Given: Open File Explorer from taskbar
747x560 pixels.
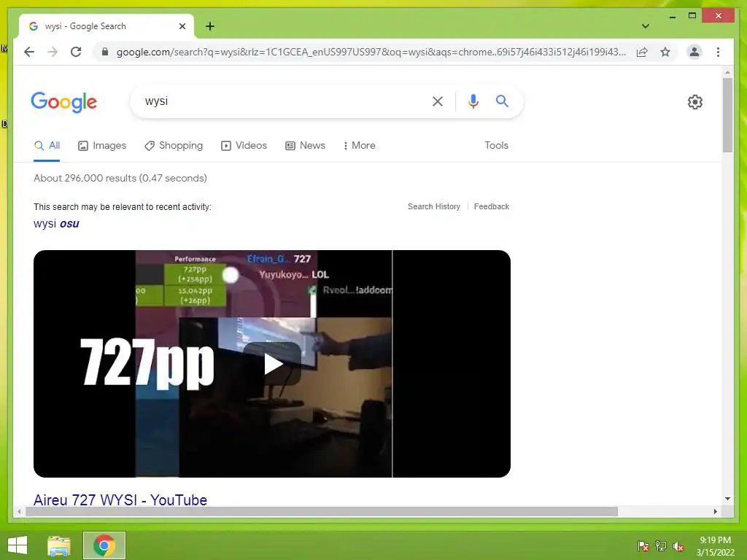Looking at the screenshot, I should click(x=59, y=545).
